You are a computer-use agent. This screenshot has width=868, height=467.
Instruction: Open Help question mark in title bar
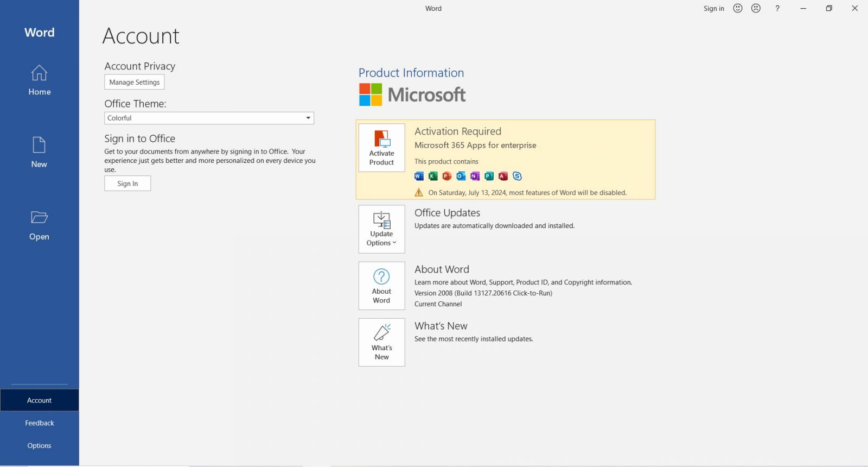pos(777,8)
